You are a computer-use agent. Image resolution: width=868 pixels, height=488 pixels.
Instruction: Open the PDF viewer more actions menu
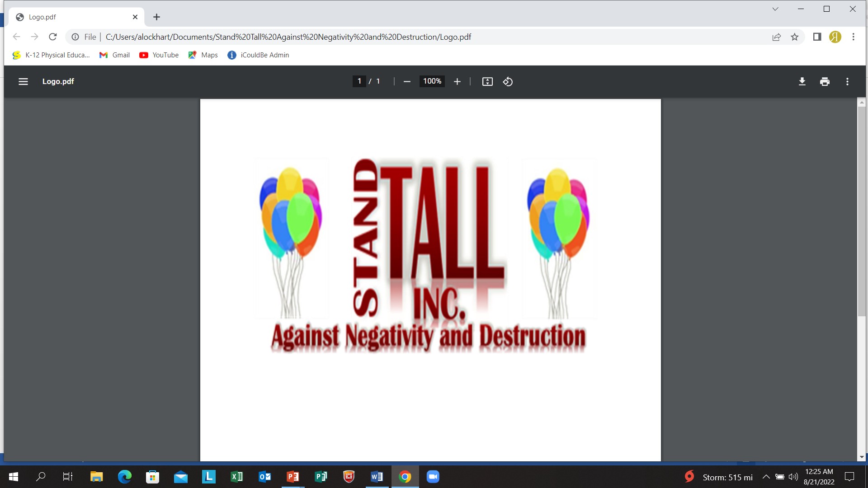[x=847, y=81]
